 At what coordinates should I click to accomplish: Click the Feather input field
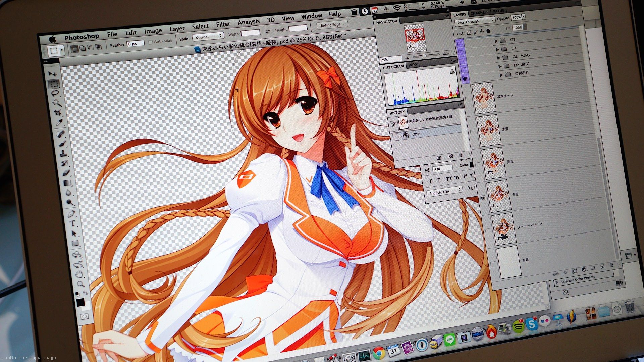coord(136,44)
